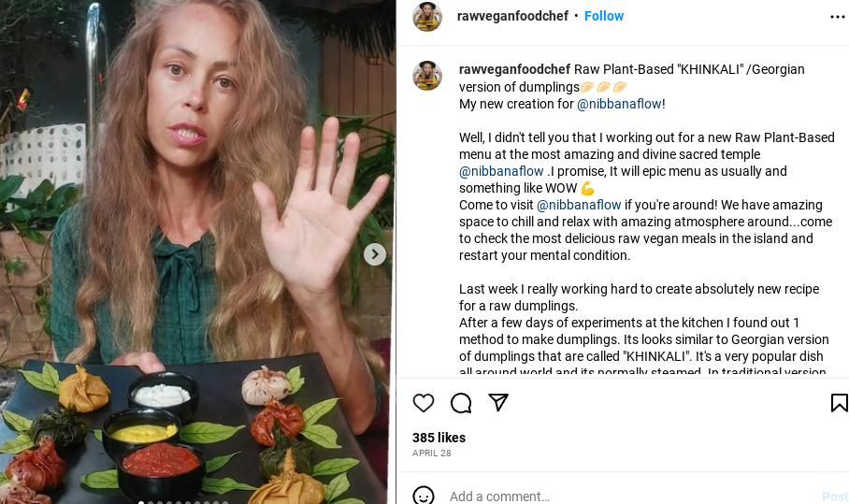Viewport: 849px width, 504px height.
Task: Open the three-dot more options menu
Action: pyautogui.click(x=837, y=17)
